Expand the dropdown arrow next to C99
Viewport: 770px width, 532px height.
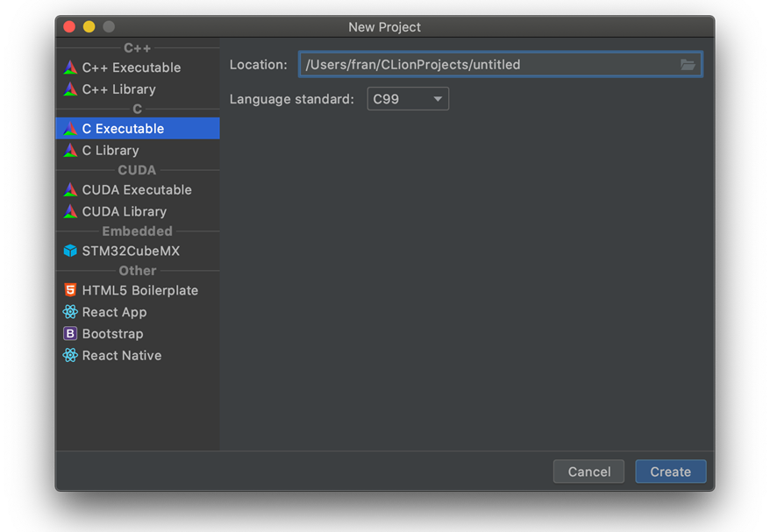tap(438, 99)
